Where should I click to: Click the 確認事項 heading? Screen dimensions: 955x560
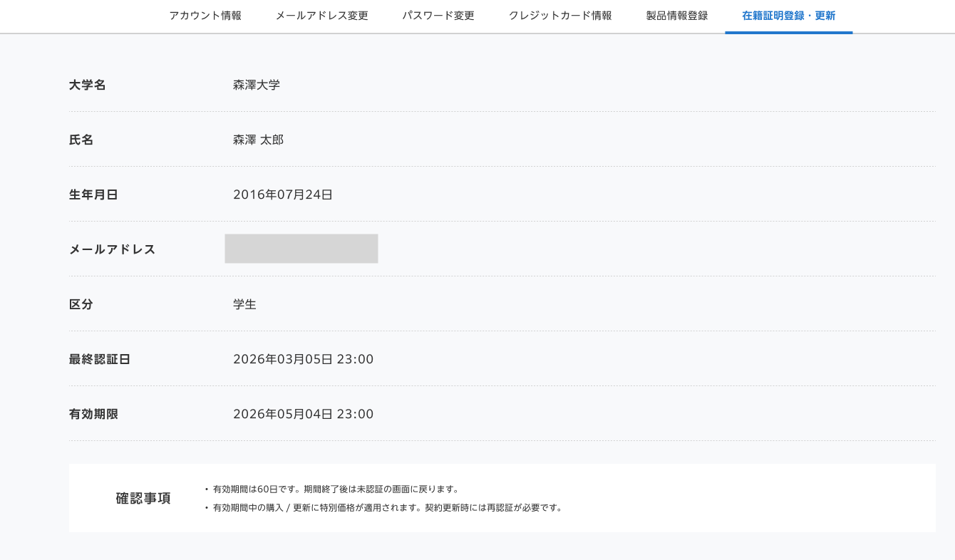[x=143, y=498]
